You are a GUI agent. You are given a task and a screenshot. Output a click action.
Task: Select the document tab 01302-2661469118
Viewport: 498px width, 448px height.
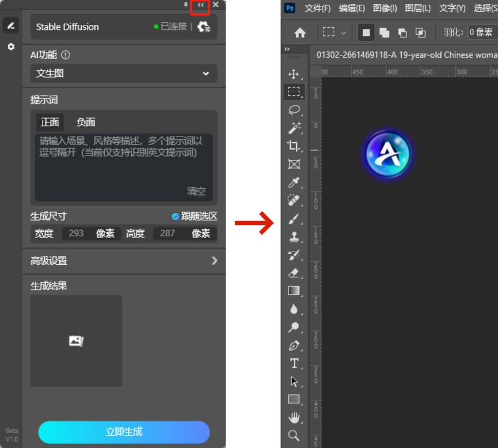pyautogui.click(x=407, y=55)
